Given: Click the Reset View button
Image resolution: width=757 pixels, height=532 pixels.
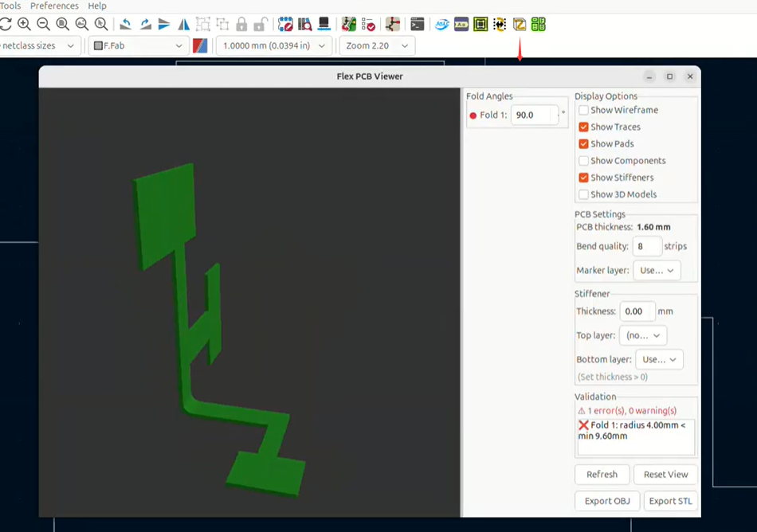Looking at the screenshot, I should click(665, 475).
